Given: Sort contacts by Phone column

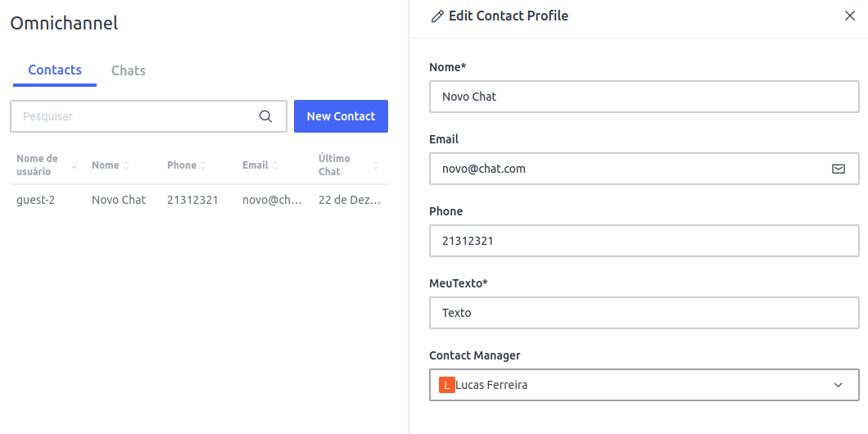Looking at the screenshot, I should point(203,165).
